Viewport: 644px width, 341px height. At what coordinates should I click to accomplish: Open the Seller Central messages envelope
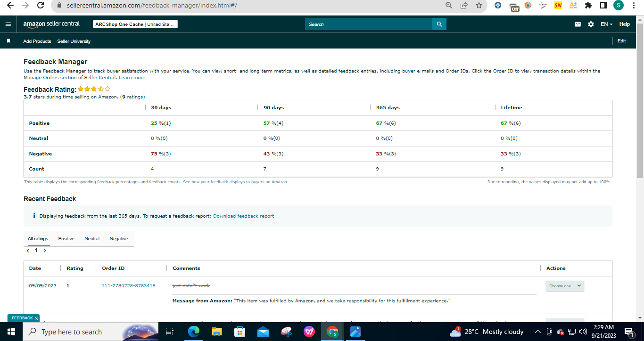click(x=578, y=24)
